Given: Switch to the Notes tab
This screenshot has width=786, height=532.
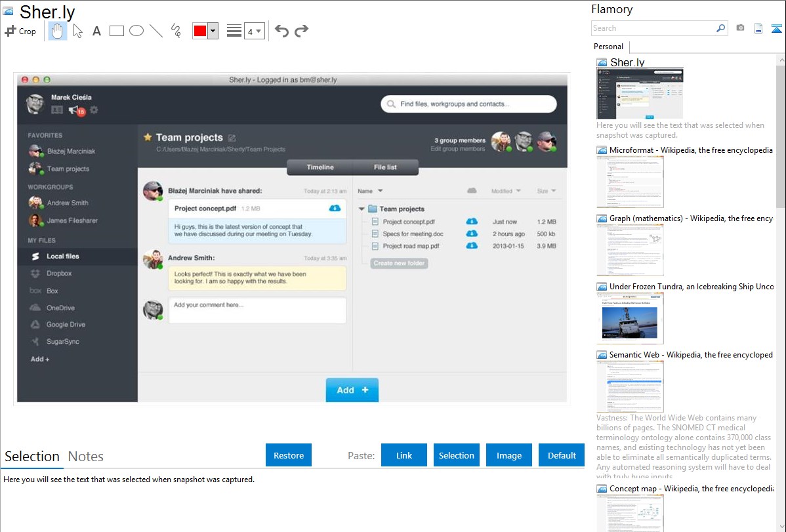Looking at the screenshot, I should [x=86, y=457].
